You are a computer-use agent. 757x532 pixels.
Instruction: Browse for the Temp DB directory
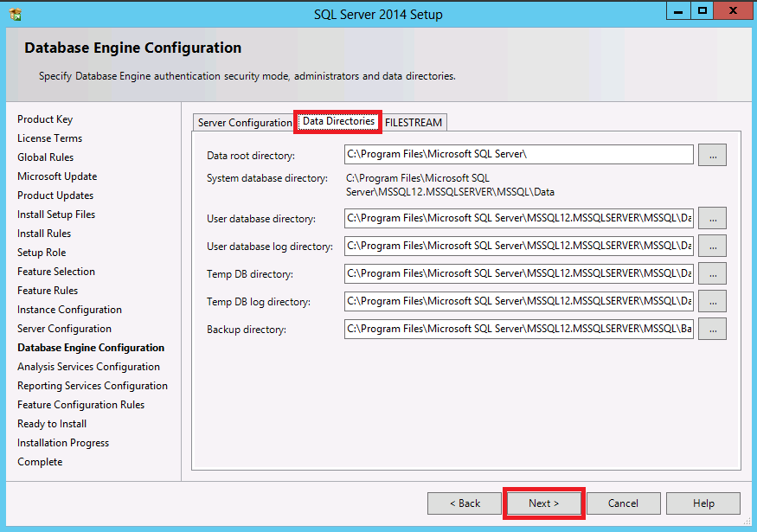click(713, 273)
